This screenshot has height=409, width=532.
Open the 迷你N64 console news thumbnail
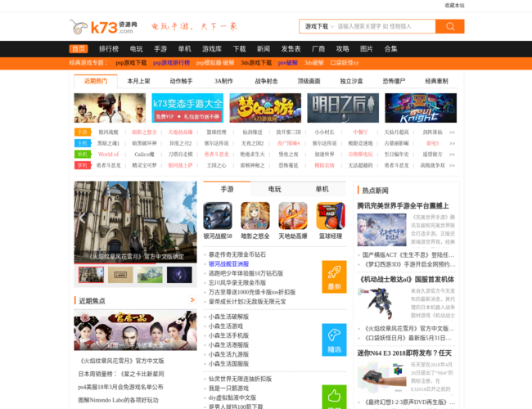pos(381,377)
